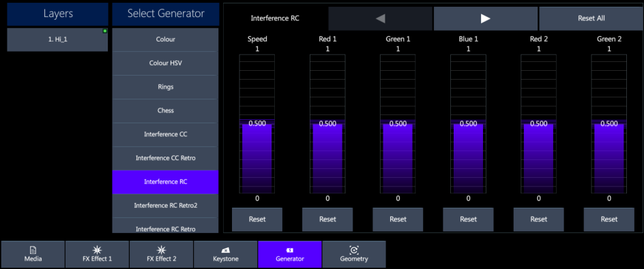The image size is (644, 269).
Task: Go to next parameter page arrow
Action: pos(486,18)
